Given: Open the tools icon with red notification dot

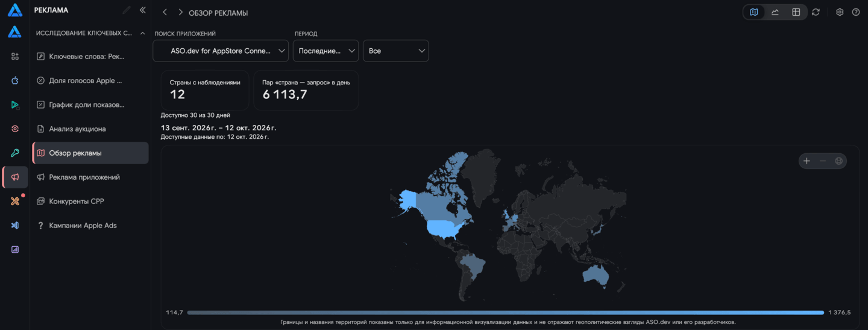Looking at the screenshot, I should [15, 201].
